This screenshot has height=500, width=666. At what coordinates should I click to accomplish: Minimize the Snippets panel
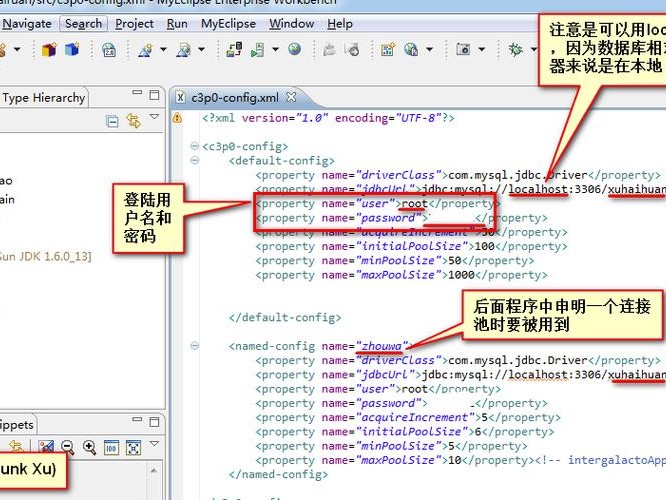tap(137, 419)
